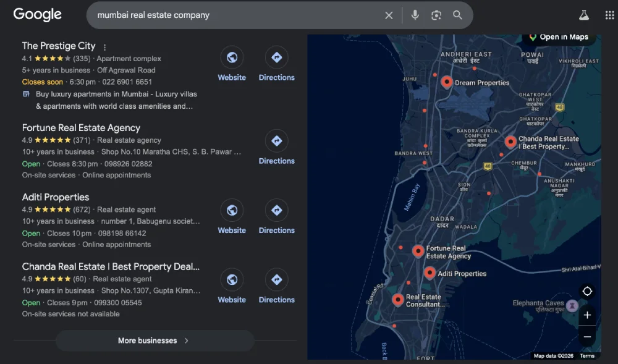Click the 'Map data ©2026' label

coord(553,356)
